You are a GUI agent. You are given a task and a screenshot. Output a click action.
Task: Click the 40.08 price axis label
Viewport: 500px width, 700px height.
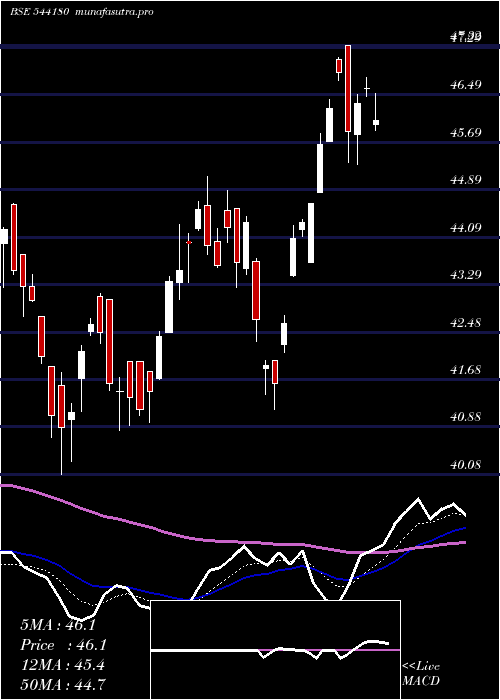tap(466, 465)
